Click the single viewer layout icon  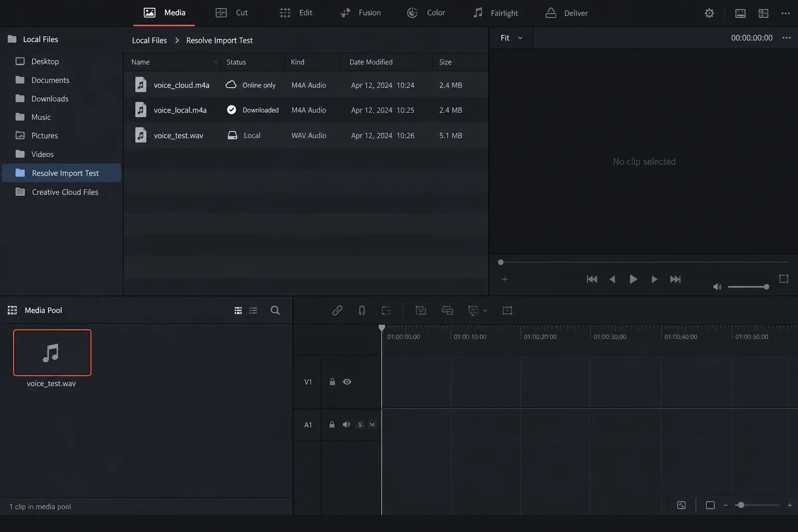[740, 14]
